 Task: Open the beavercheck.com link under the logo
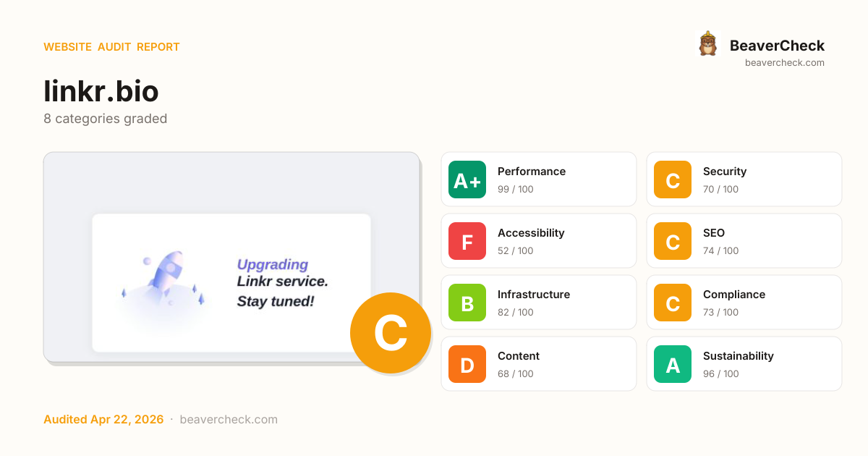click(785, 63)
